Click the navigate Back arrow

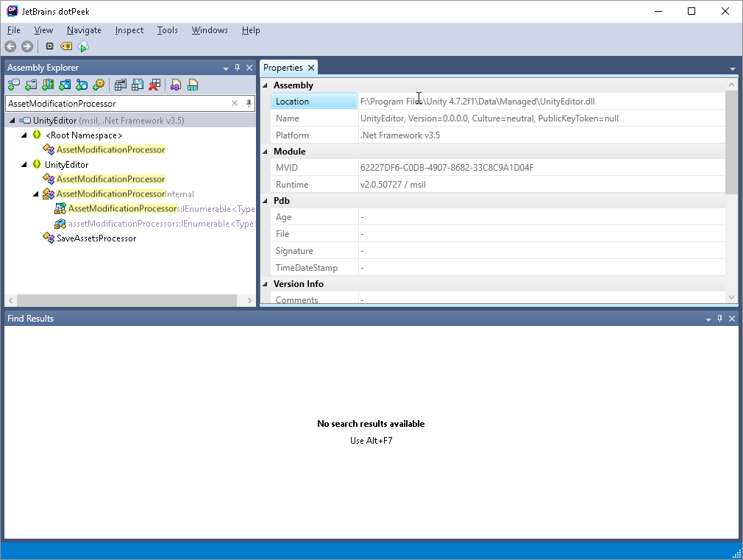10,46
